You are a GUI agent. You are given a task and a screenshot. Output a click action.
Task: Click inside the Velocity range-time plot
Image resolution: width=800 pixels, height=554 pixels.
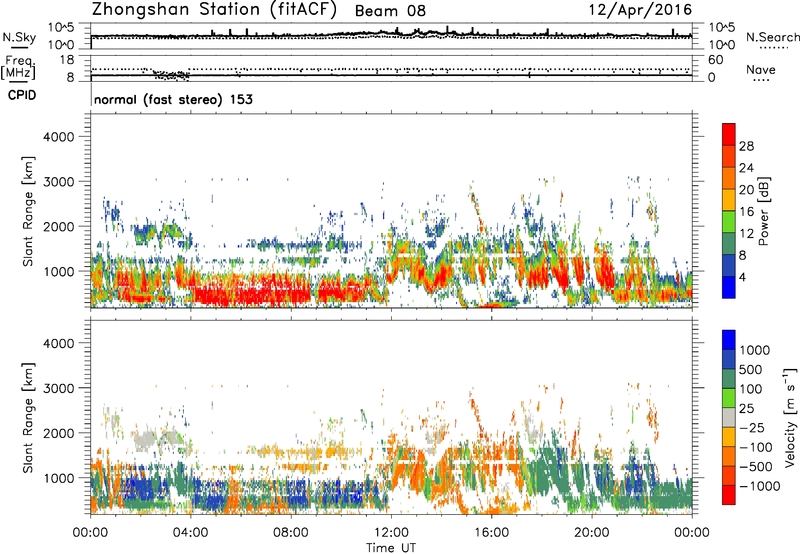tap(391, 417)
